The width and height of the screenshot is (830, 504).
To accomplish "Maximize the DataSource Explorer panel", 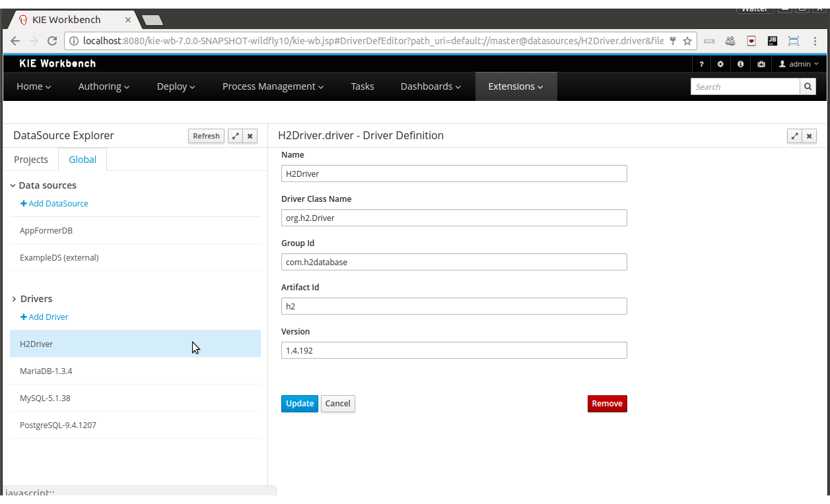I will click(x=235, y=136).
